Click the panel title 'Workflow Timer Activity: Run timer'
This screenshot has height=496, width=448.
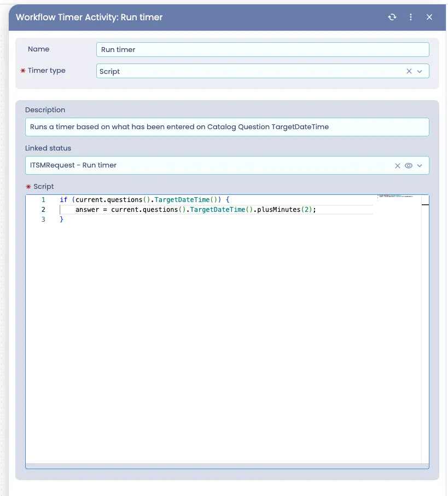[x=89, y=17]
